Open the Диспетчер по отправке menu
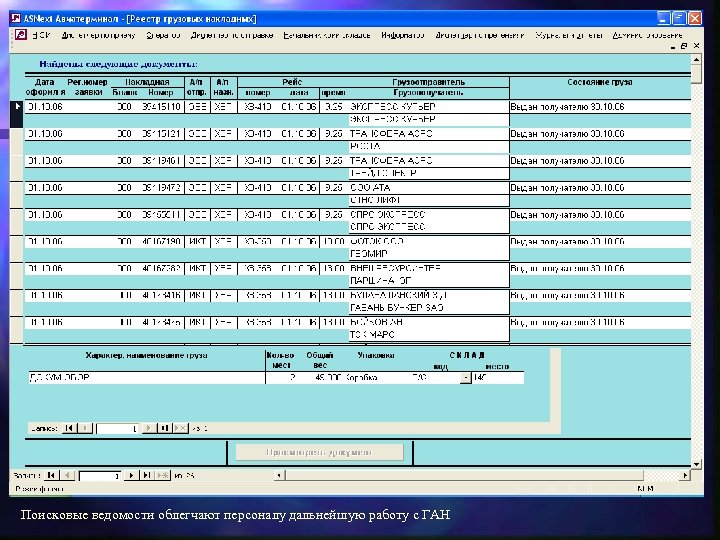 232,35
